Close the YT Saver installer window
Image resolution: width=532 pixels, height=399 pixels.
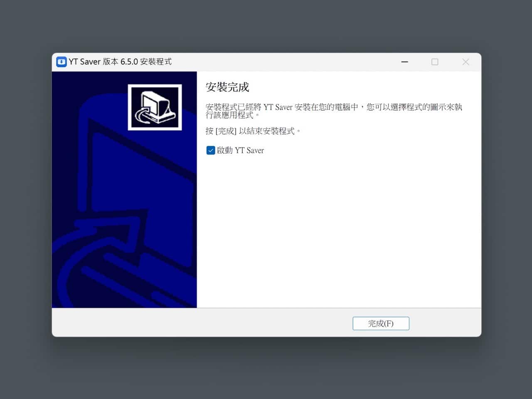465,62
